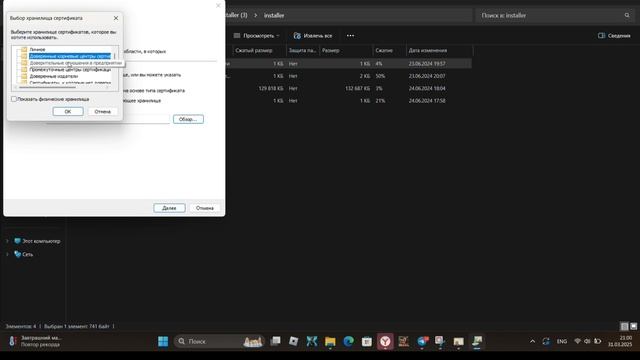Open the Roblox taskbar icon
This screenshot has height=360, width=640.
click(293, 341)
